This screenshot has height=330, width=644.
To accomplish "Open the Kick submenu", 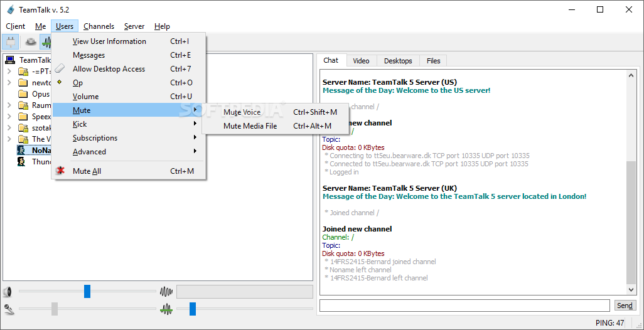I will click(x=129, y=124).
